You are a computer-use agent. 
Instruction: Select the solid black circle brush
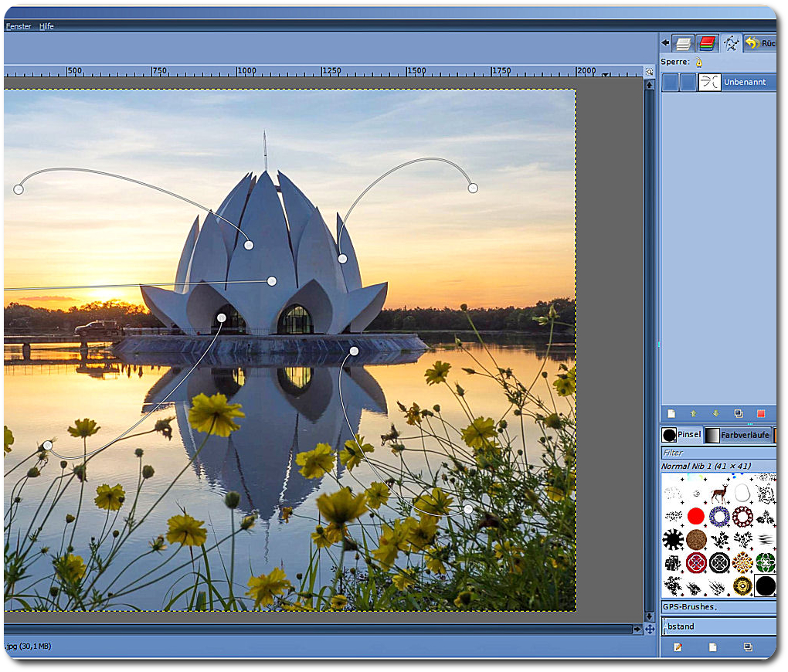[x=766, y=585]
